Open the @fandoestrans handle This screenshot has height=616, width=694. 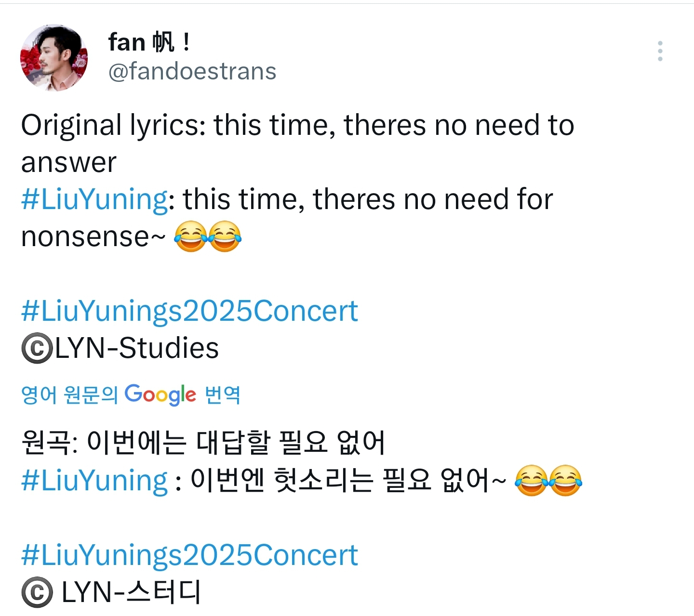click(192, 72)
